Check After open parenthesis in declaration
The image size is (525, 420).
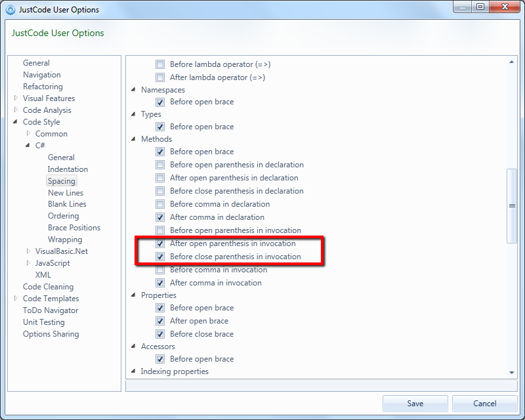click(160, 178)
